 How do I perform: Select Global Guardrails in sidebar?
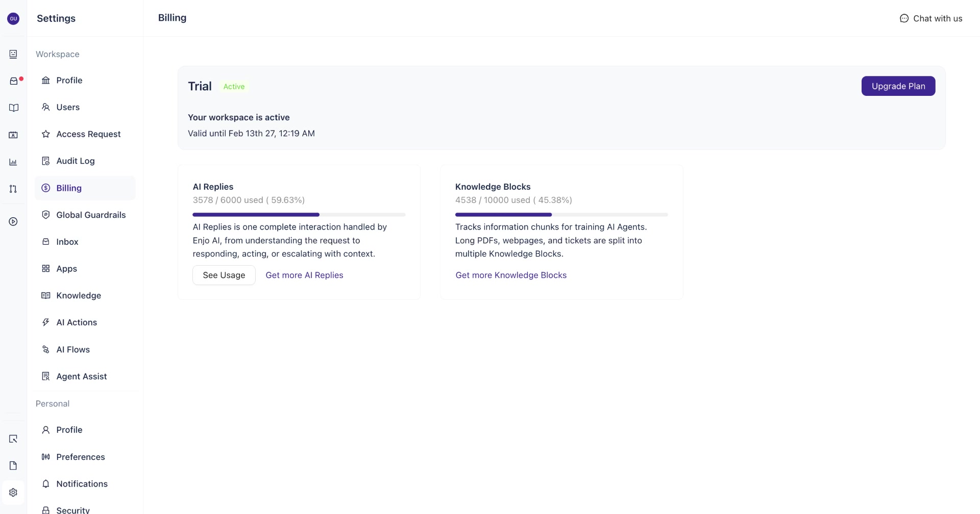tap(85, 215)
